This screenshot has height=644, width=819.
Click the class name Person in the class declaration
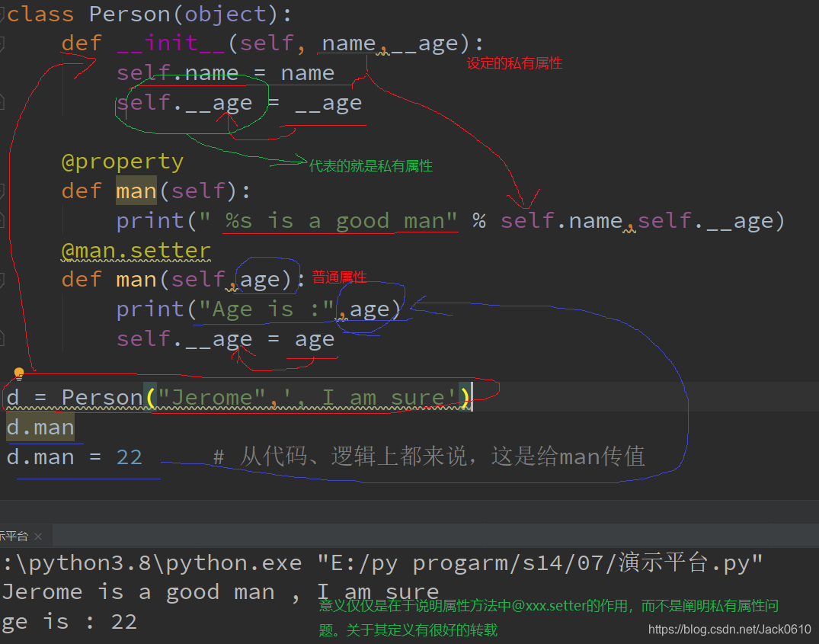click(130, 14)
